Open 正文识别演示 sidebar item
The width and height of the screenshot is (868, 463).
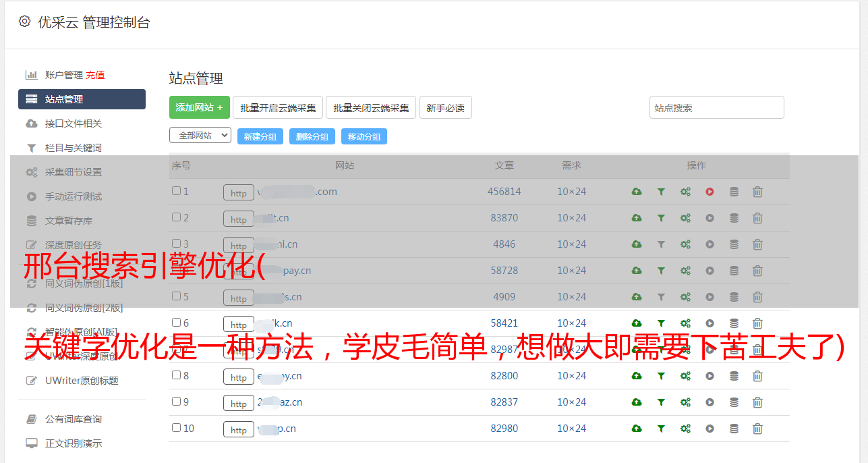tap(74, 443)
